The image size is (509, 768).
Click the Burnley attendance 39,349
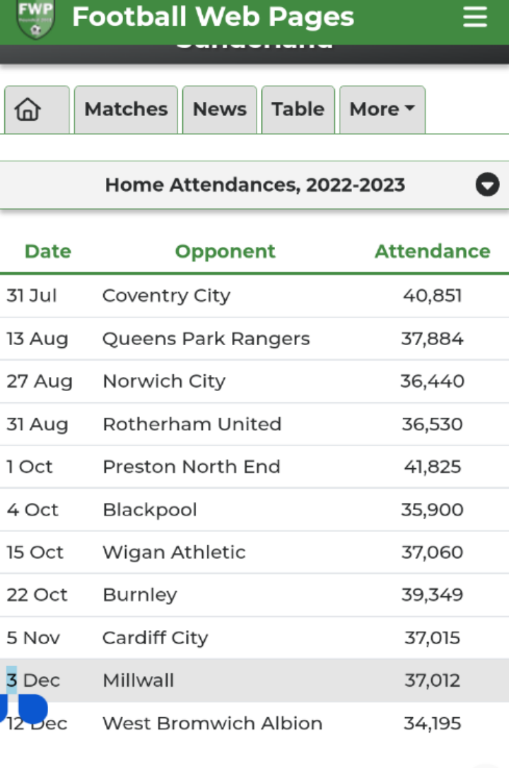coord(433,595)
